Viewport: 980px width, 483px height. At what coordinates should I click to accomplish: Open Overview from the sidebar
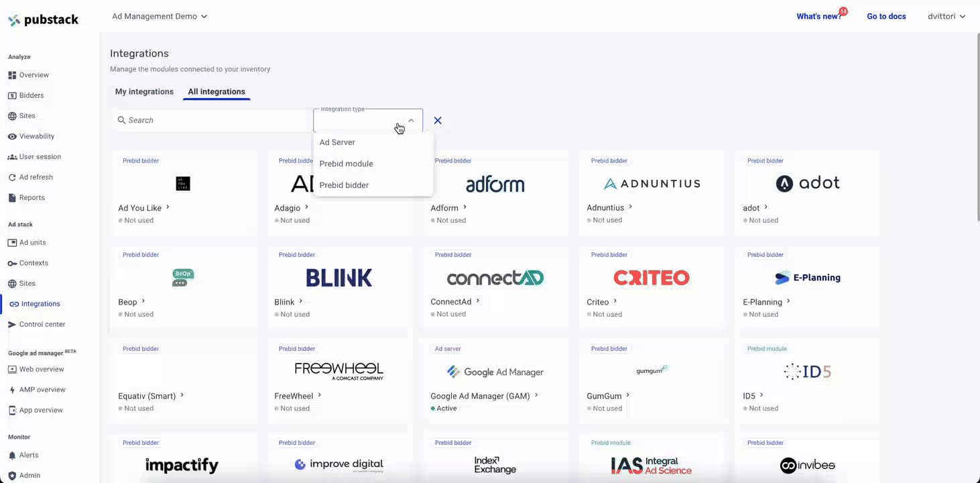click(34, 75)
